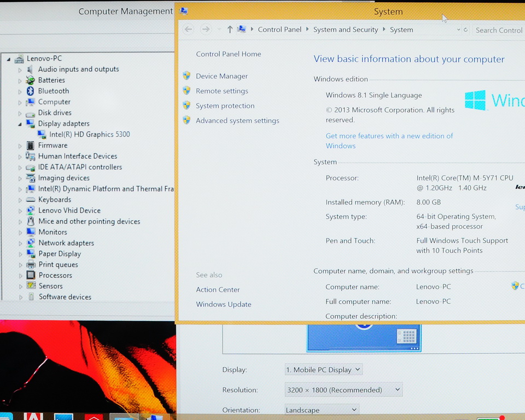Click the 8.00 GB installed memory value
The image size is (525, 420).
pos(429,202)
